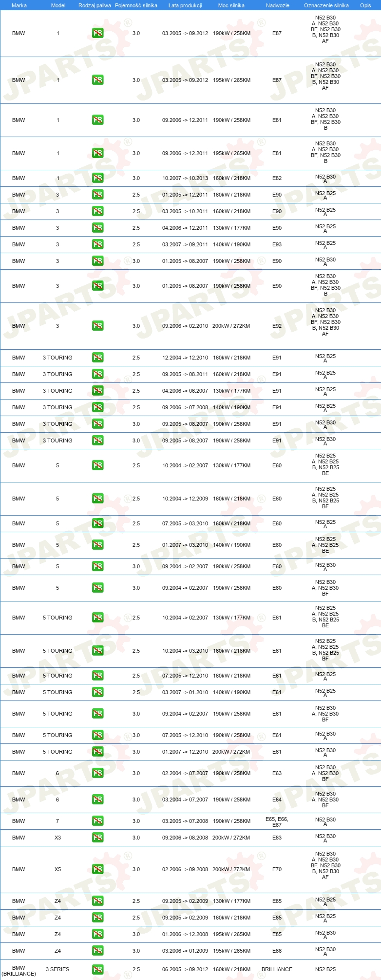
Task: Click the Moc silnika column header
Action: tap(231, 5)
